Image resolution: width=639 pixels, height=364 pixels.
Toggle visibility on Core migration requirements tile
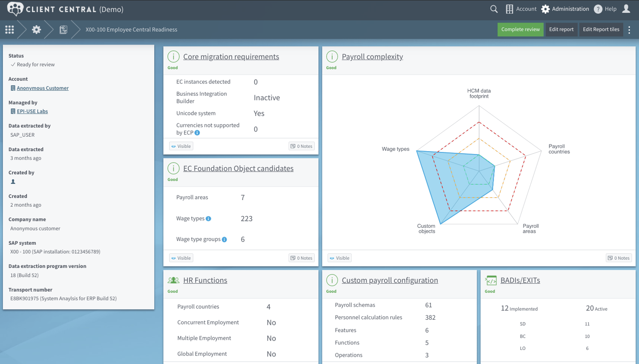(x=181, y=146)
